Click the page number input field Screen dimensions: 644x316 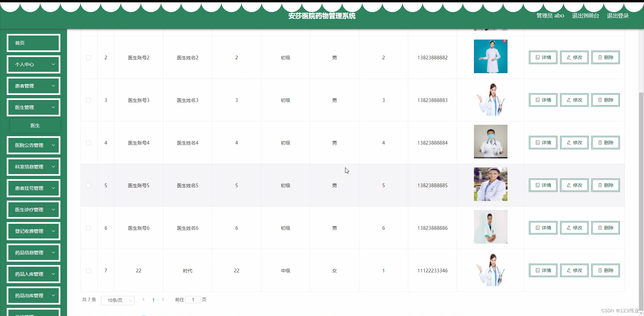tap(192, 299)
